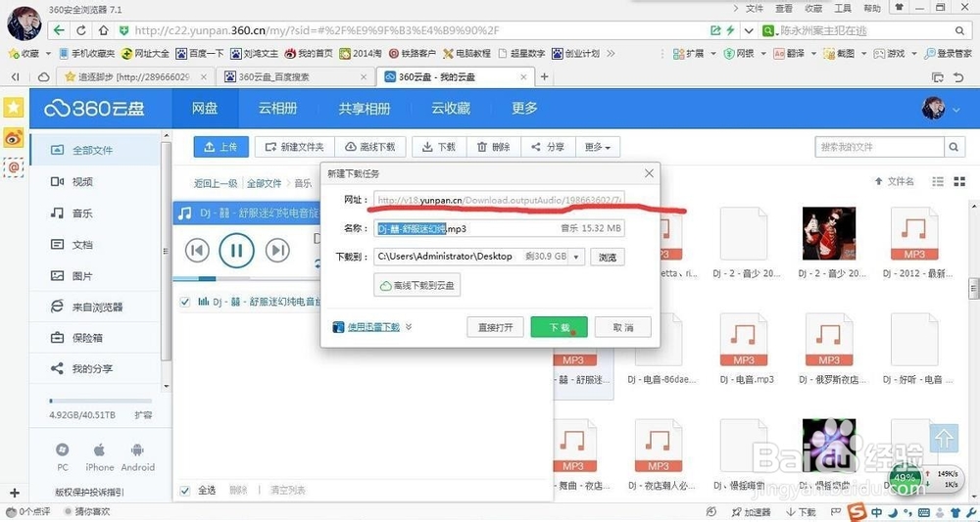980x522 pixels.
Task: Click the 取消 button in dialog
Action: tap(622, 327)
